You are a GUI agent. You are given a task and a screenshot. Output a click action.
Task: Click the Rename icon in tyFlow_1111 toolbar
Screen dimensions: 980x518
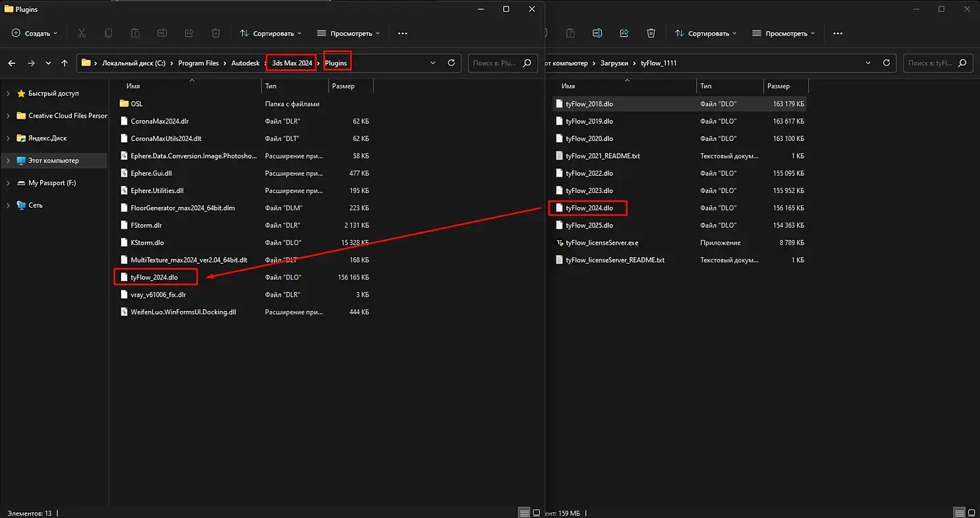pos(597,33)
